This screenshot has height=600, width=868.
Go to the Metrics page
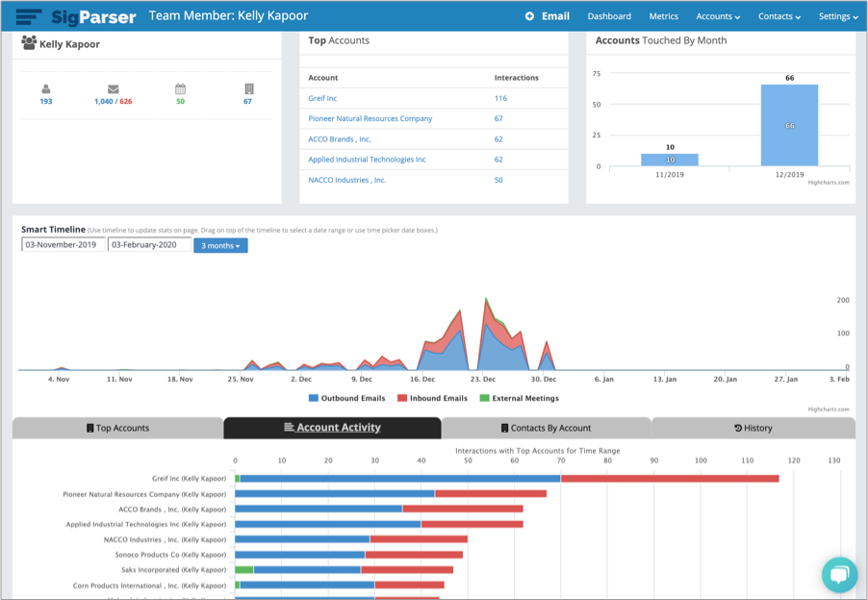[663, 16]
